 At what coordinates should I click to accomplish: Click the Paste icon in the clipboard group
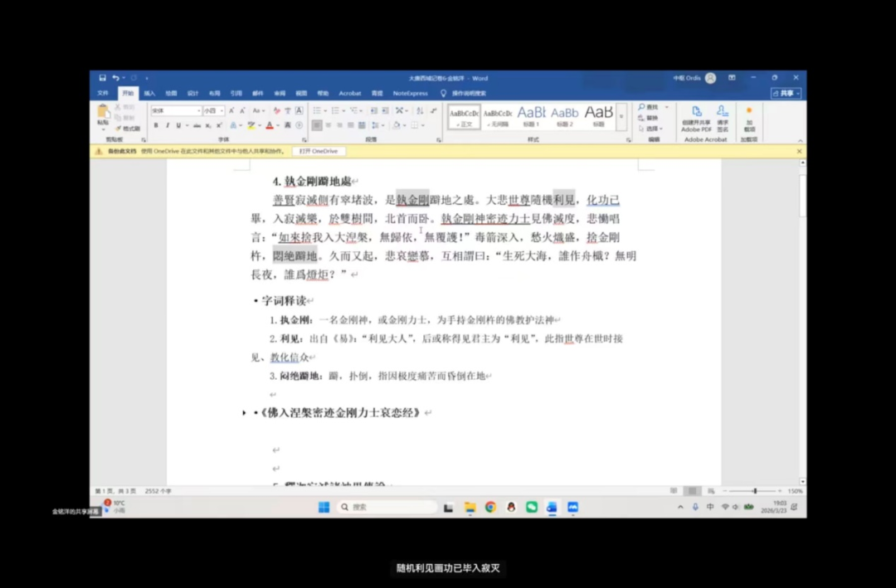(x=103, y=113)
